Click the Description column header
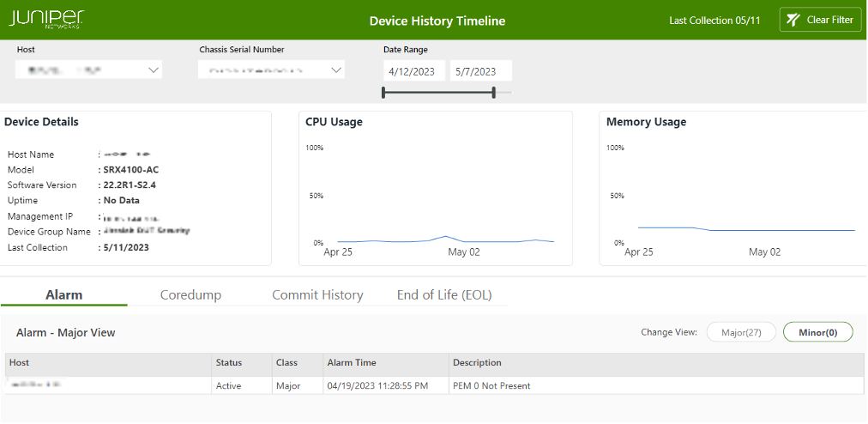Screen dimensions: 868x424 [x=656, y=363]
